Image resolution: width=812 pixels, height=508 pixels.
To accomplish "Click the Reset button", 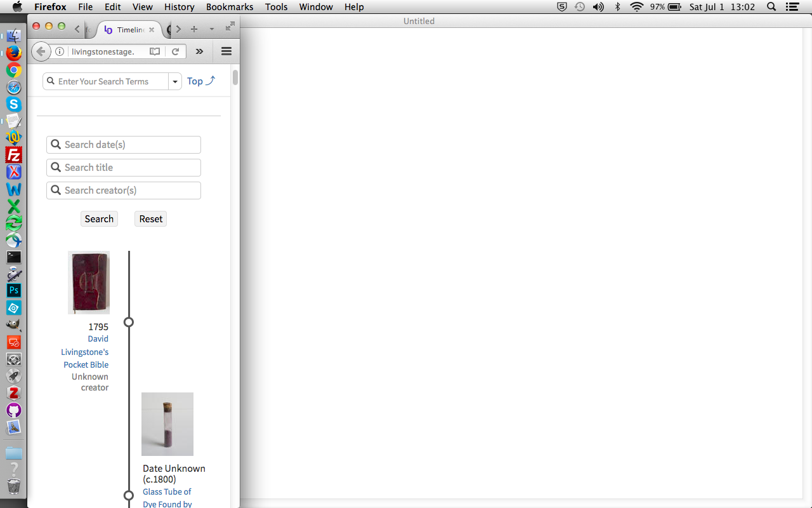I will (151, 219).
